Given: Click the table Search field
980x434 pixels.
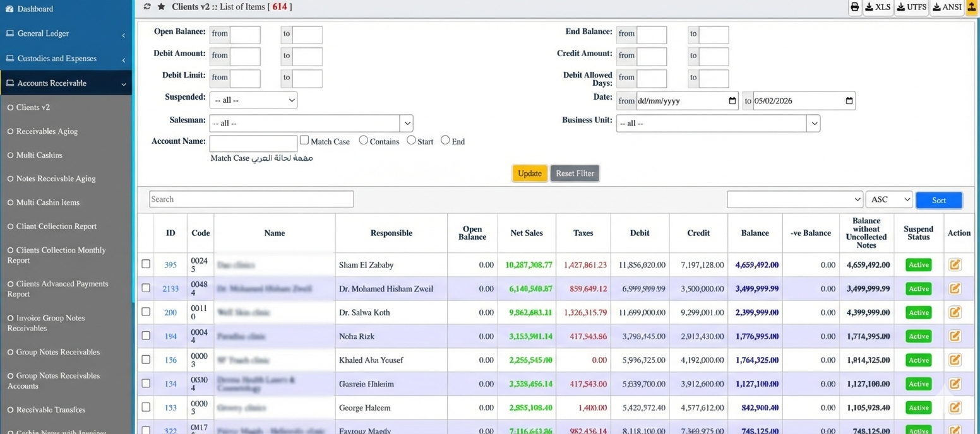Looking at the screenshot, I should point(251,199).
